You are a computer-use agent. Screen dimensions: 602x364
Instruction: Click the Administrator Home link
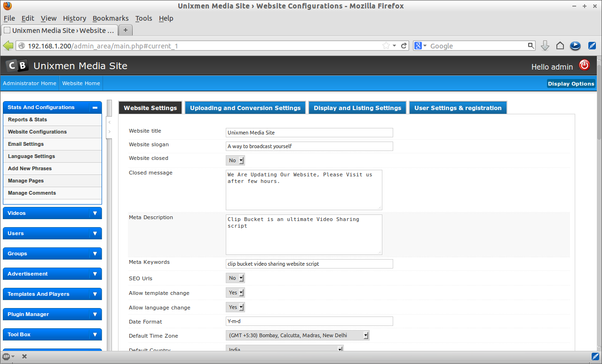[30, 83]
